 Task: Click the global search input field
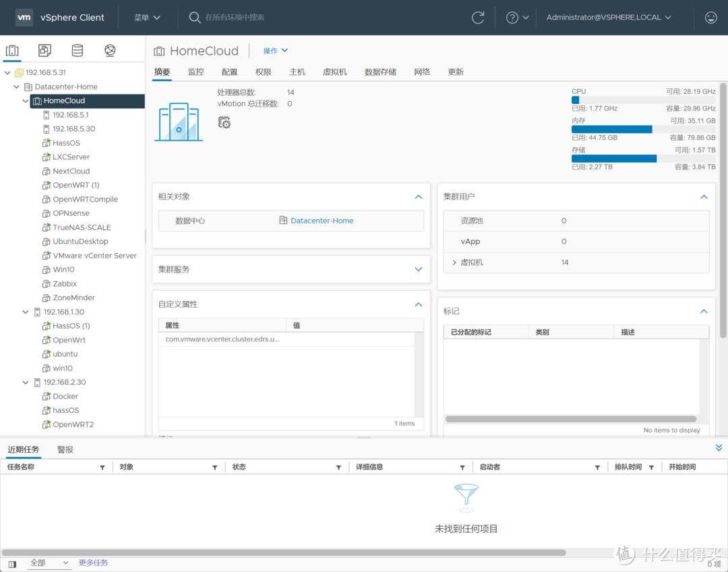pyautogui.click(x=270, y=18)
